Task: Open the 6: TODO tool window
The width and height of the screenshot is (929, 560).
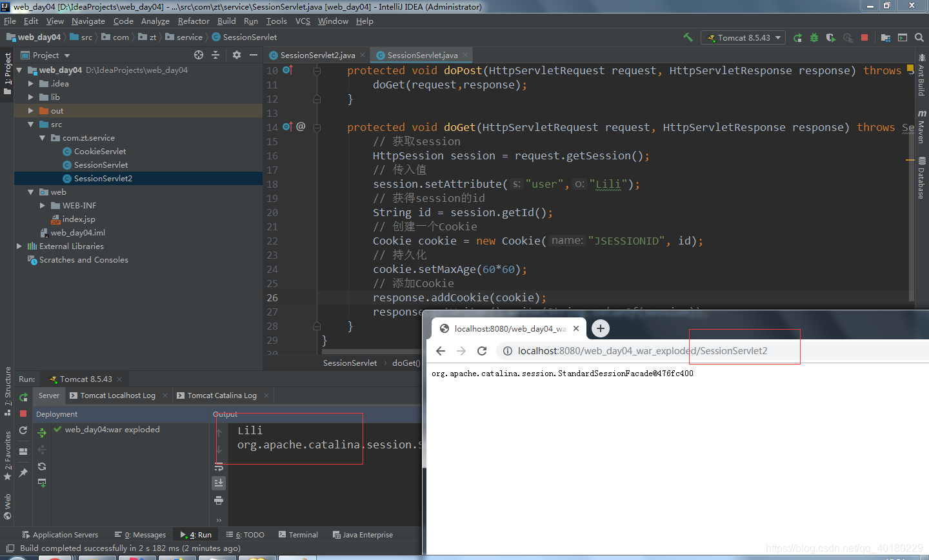Action: point(245,535)
